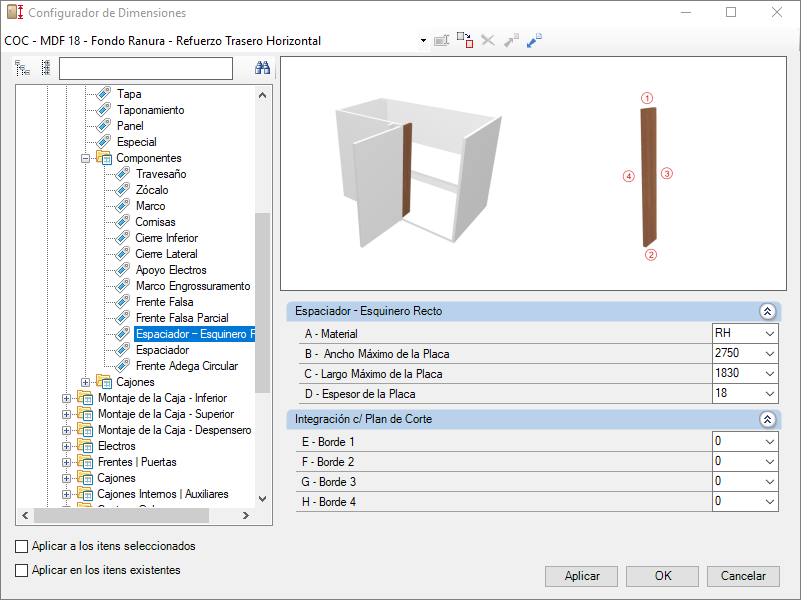Click the Tapa tag icon

point(104,94)
